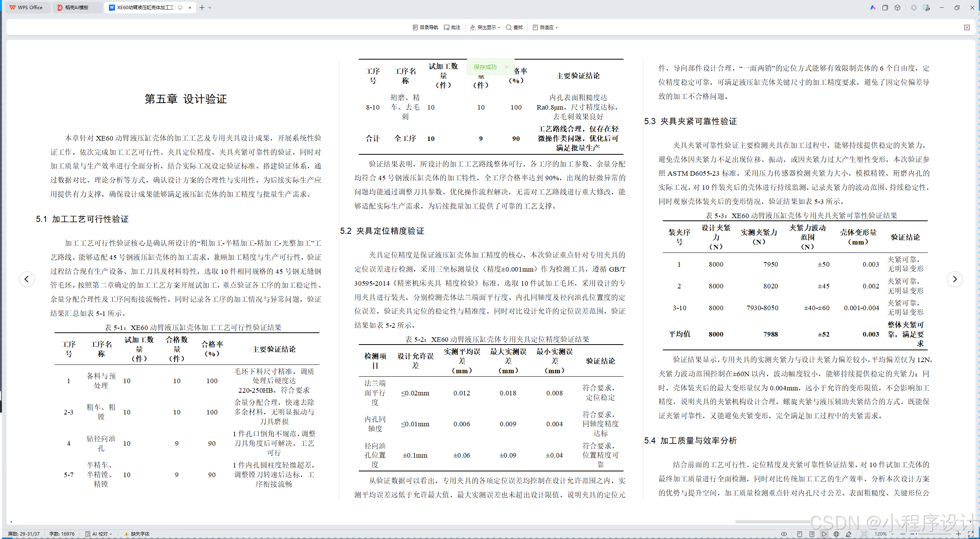The height and width of the screenshot is (539, 980).
Task: Go to next screen with right arrow
Action: 954,279
